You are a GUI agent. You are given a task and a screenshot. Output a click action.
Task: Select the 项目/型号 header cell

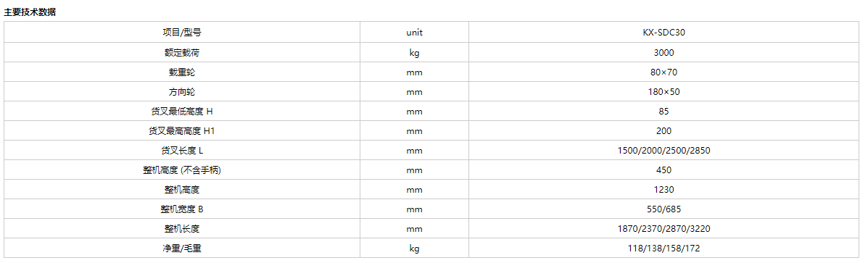click(x=182, y=32)
